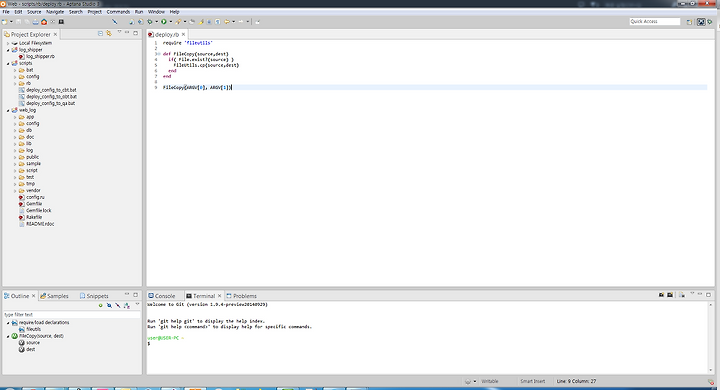Open the Aptana home toolbar icon
Screen dimensions: 720x390
[x=44, y=22]
